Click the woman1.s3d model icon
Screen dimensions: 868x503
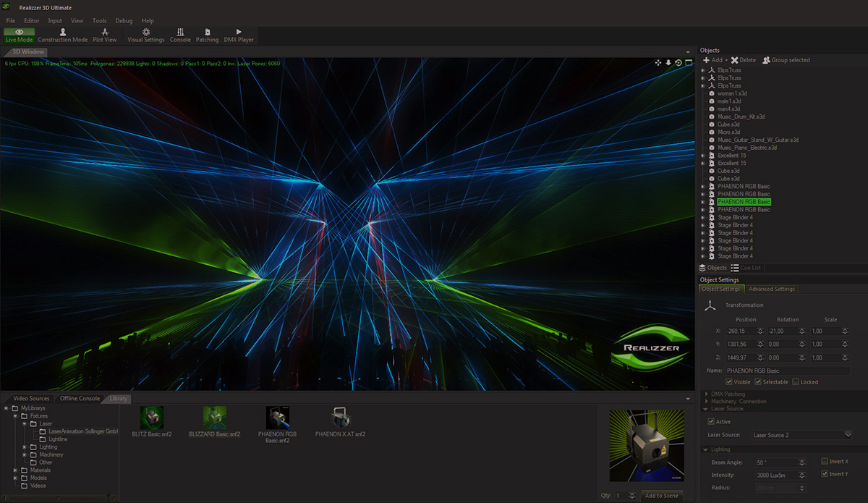tap(712, 93)
